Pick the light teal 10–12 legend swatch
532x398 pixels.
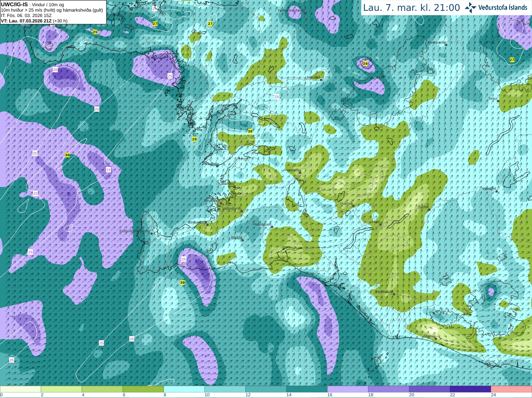tap(225, 389)
